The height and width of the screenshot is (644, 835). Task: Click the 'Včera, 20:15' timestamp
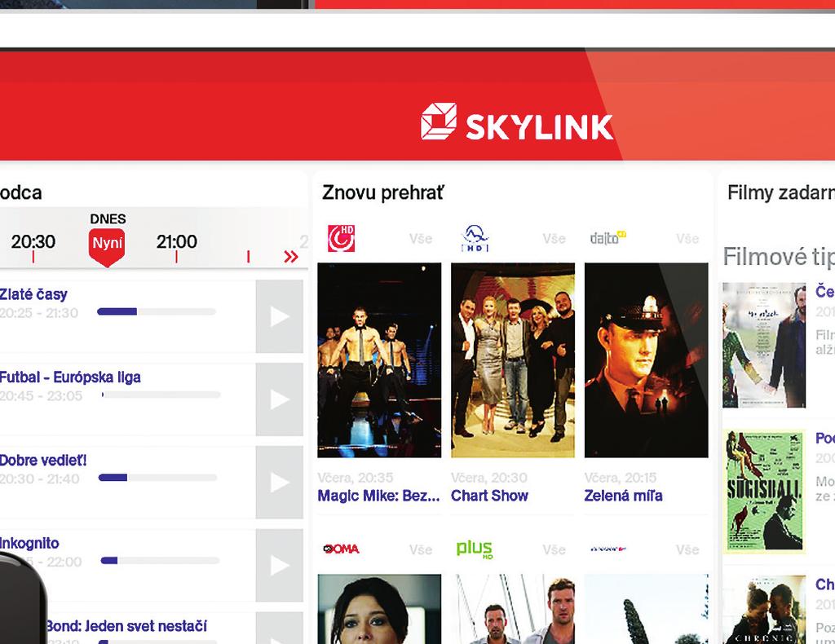click(x=621, y=478)
